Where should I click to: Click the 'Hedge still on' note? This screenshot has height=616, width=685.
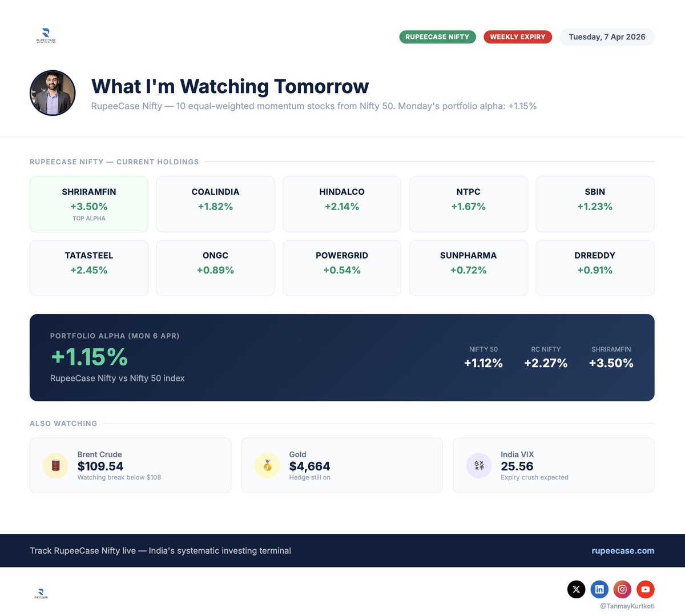pyautogui.click(x=310, y=477)
